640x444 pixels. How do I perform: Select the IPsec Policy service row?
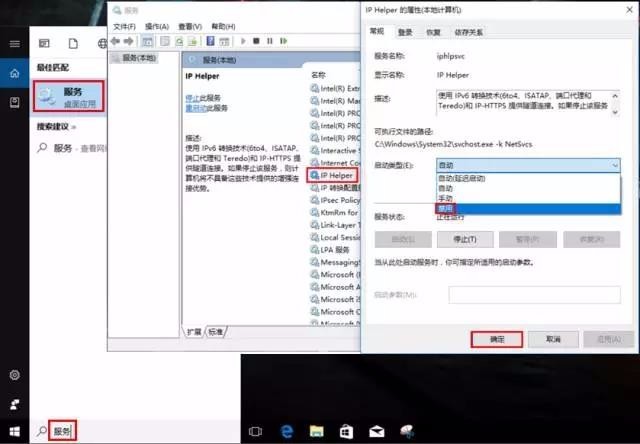pos(335,200)
